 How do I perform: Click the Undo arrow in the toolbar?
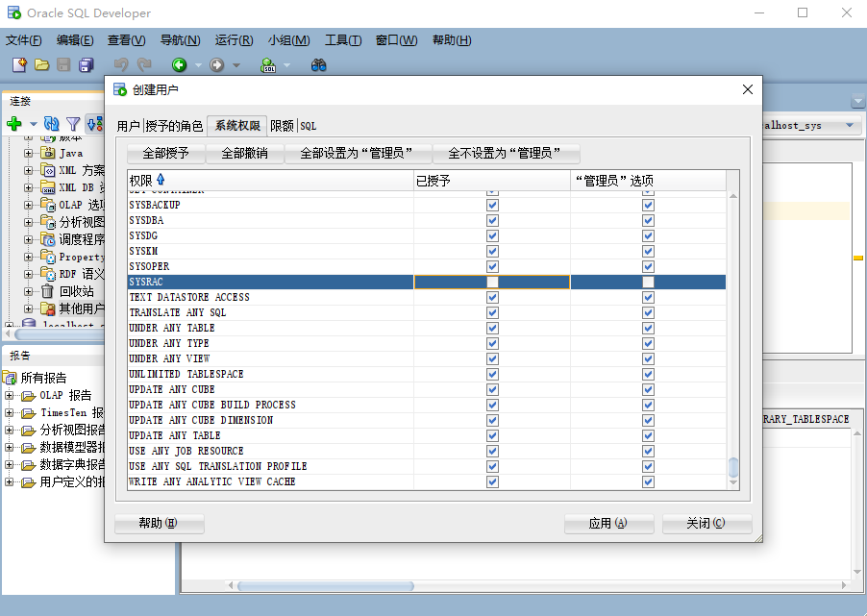pos(121,64)
